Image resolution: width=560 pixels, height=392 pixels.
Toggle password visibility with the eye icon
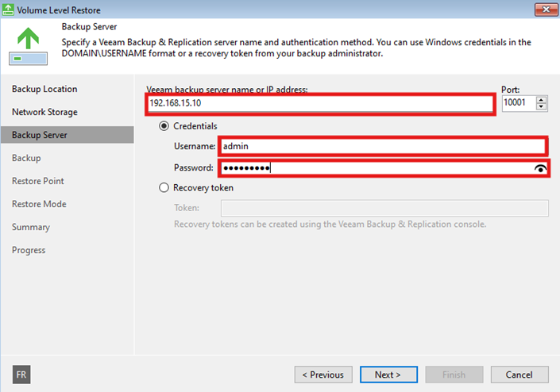pos(542,168)
